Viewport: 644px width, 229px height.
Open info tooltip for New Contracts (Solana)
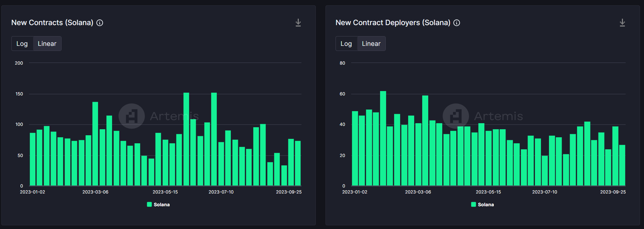pyautogui.click(x=100, y=23)
